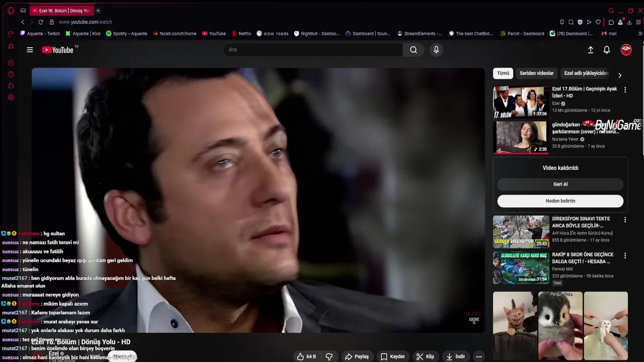The height and width of the screenshot is (362, 644).
Task: Show more filter chips with right chevron
Action: coord(620,75)
